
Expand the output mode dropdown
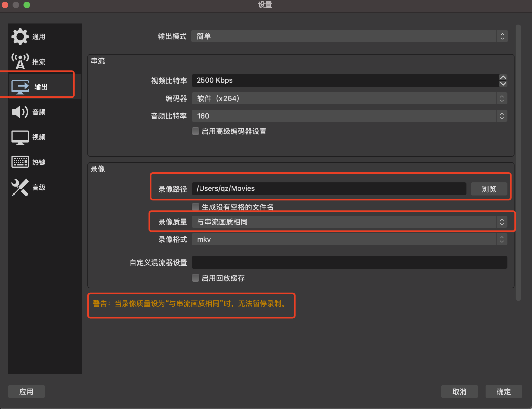click(x=349, y=36)
